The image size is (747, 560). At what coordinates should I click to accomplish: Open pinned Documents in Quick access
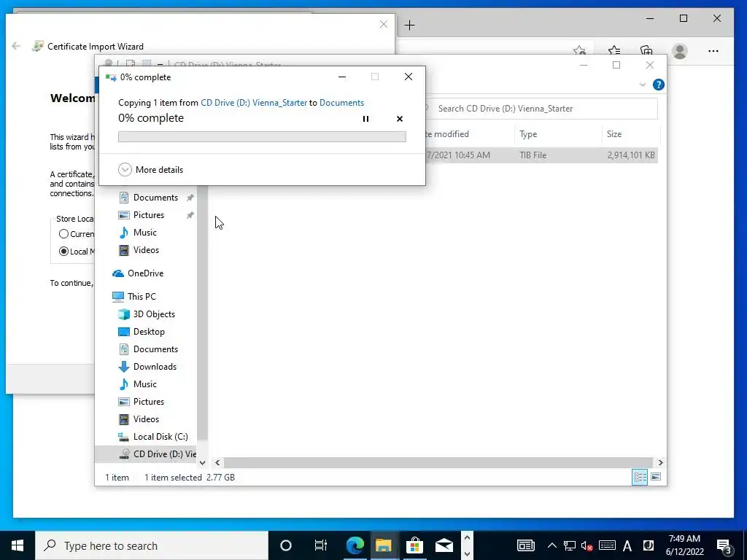[x=156, y=197]
